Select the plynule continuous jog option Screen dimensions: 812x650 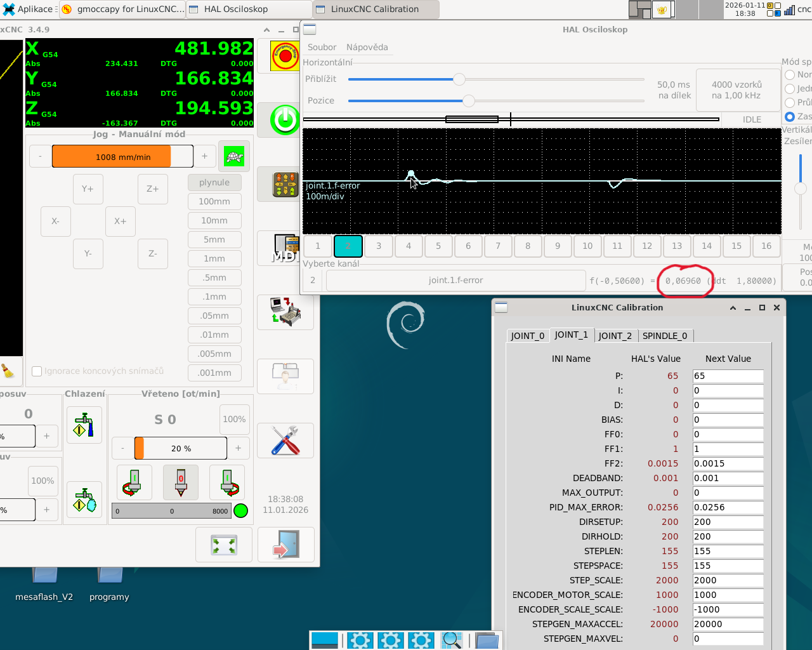pyautogui.click(x=214, y=182)
